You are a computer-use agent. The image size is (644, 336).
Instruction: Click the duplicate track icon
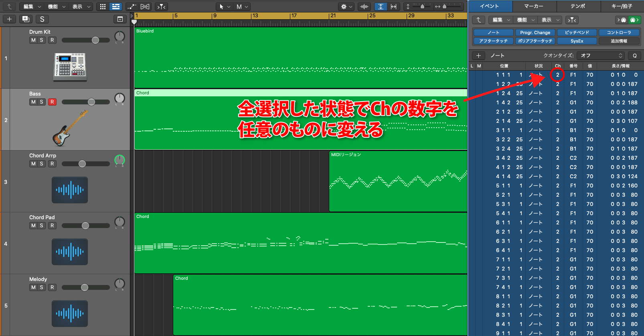click(x=26, y=19)
